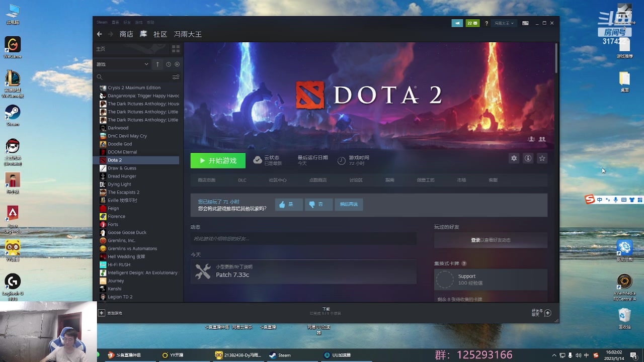Open the library filter search magnifier icon
644x362 pixels.
[99, 76]
